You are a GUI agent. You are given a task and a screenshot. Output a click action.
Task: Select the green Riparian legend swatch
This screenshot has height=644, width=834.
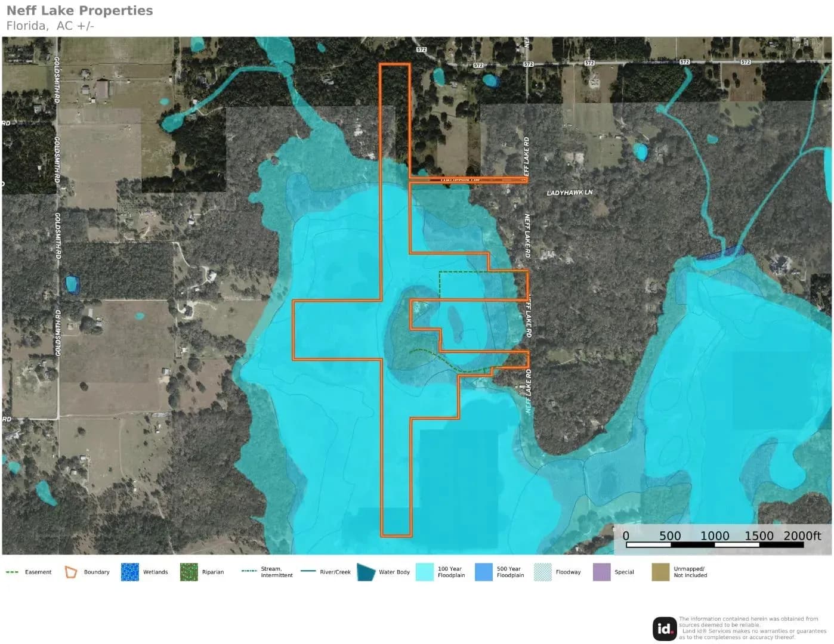coord(189,572)
